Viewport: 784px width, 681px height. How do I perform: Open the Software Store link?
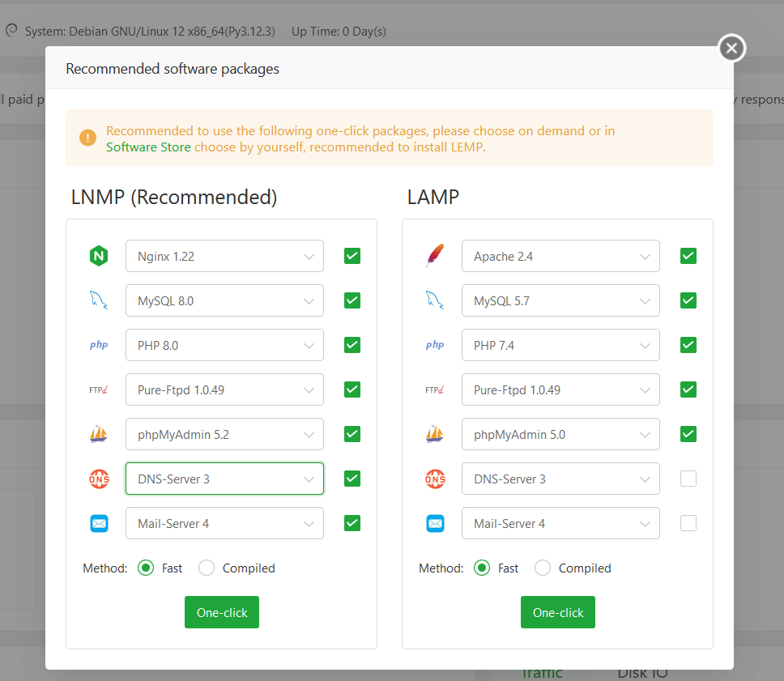148,147
